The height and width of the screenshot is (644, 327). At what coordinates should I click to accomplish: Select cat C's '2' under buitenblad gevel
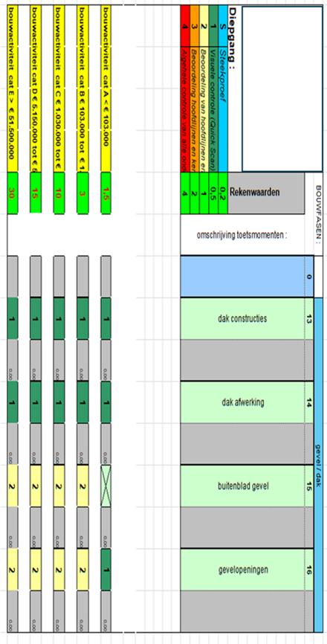(x=59, y=486)
